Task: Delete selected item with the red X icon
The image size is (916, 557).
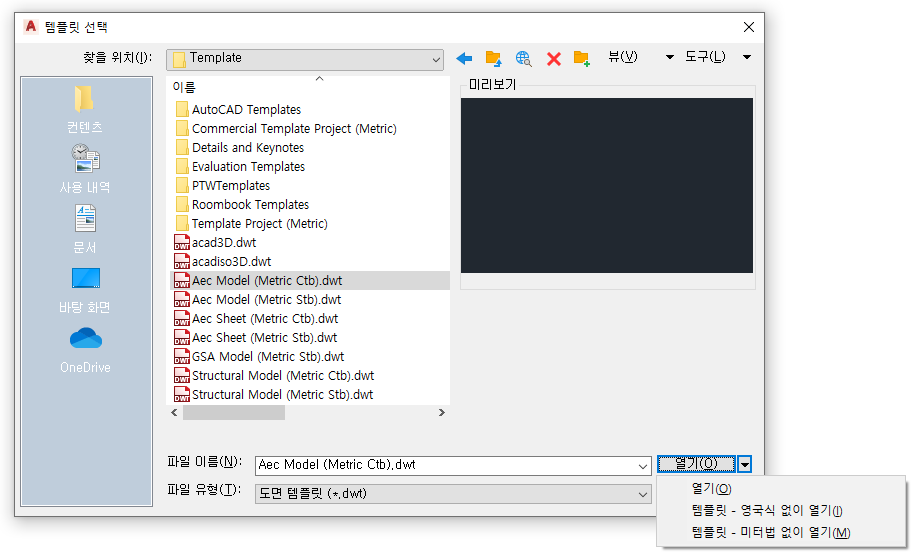Action: pyautogui.click(x=554, y=58)
